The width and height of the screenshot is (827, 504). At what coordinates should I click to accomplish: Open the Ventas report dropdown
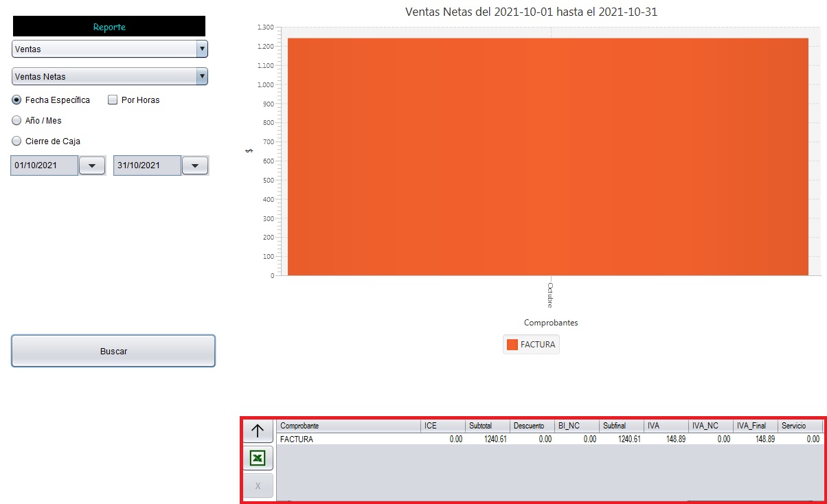tap(110, 49)
